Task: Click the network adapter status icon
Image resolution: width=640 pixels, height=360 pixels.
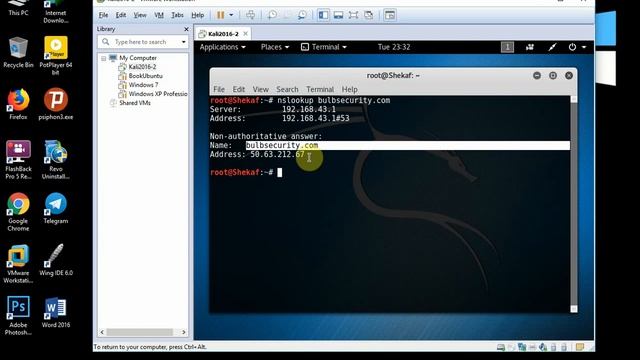Action: (522, 347)
